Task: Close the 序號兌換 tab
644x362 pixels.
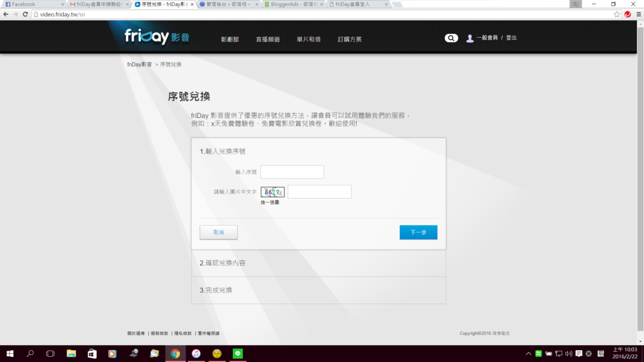Action: 192,4
